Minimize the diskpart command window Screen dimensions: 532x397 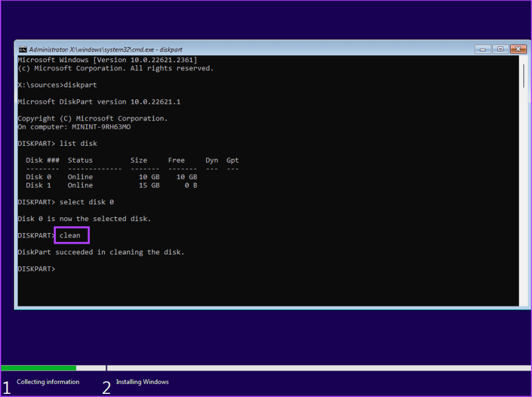point(482,49)
